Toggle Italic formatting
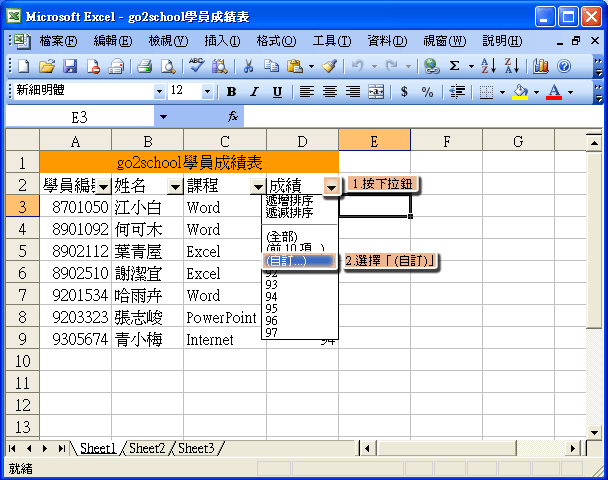 [254, 91]
